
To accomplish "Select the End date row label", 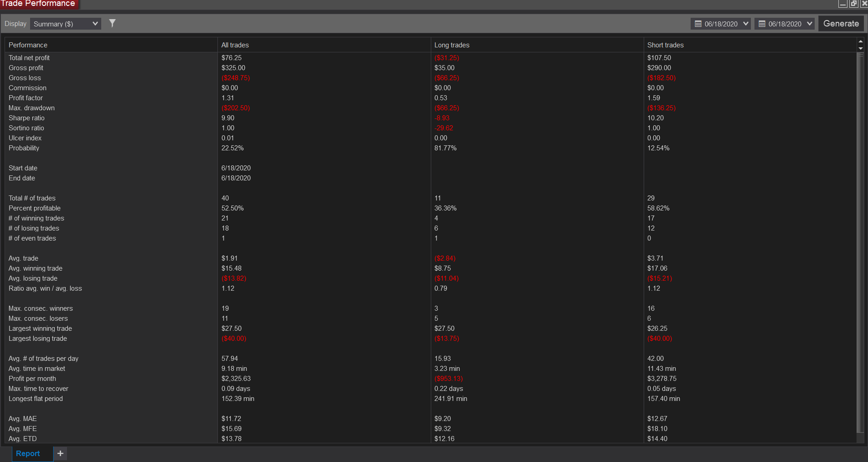I will pos(22,178).
